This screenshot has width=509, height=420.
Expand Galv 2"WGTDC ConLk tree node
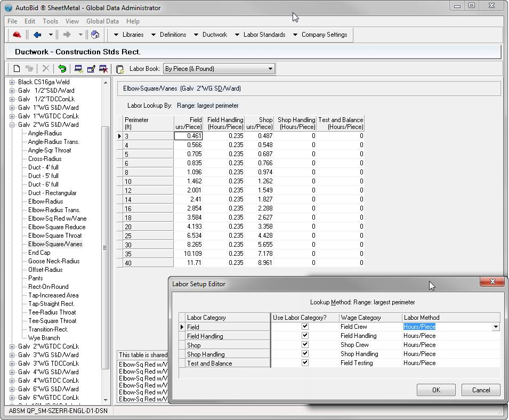tap(12, 346)
